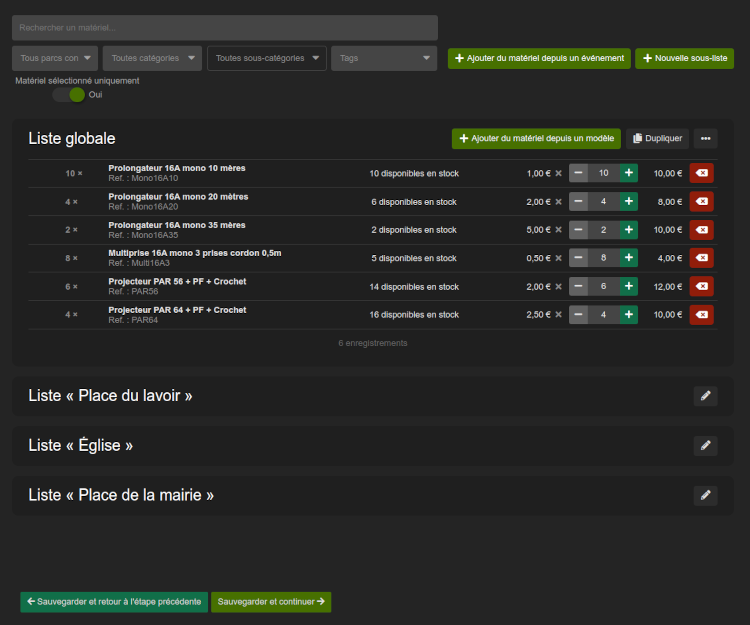Toggle the selected-material-only switch
The height and width of the screenshot is (625, 750).
69,95
